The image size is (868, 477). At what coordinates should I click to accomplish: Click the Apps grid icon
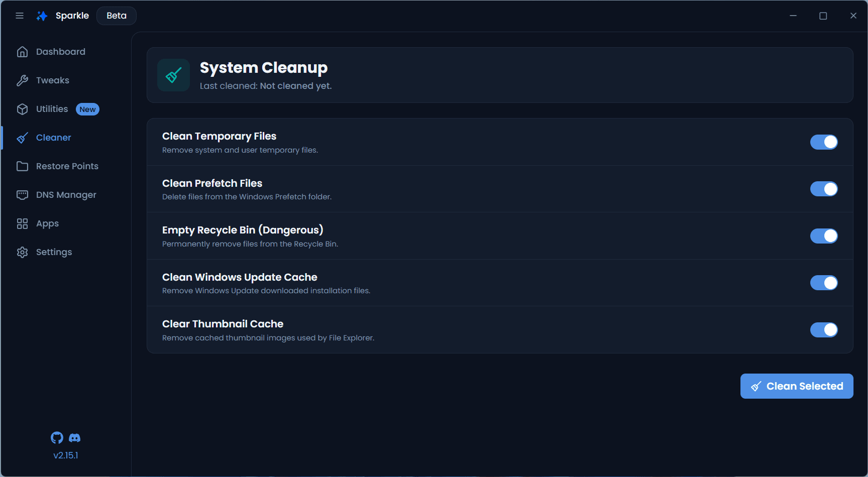[x=22, y=223]
